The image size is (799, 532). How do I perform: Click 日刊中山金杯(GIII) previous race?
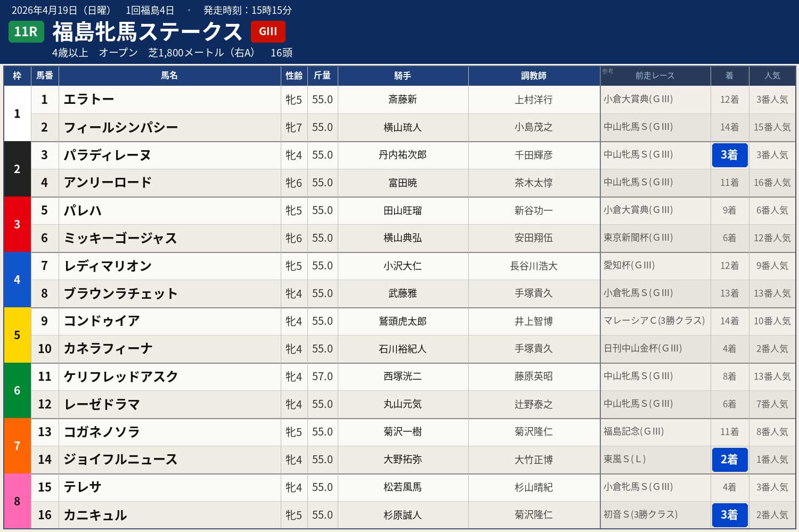click(642, 348)
